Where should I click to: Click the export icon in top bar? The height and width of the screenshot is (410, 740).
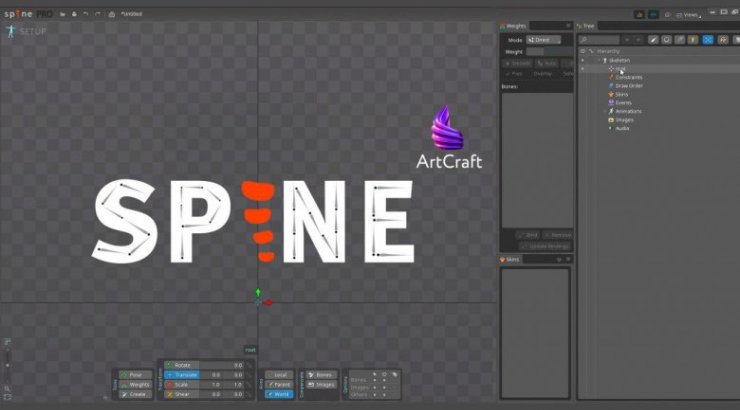click(x=112, y=14)
